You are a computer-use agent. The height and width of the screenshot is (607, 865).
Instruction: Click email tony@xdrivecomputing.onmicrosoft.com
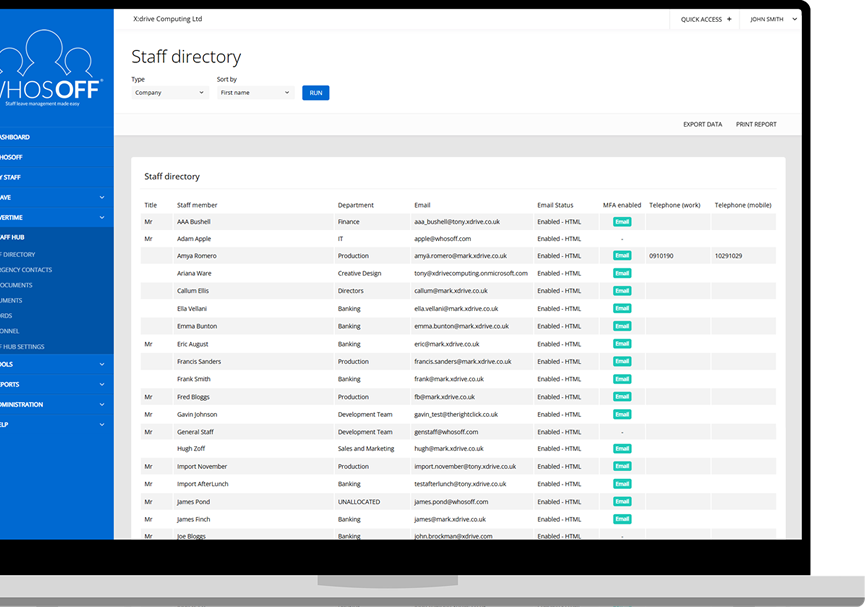coord(471,274)
